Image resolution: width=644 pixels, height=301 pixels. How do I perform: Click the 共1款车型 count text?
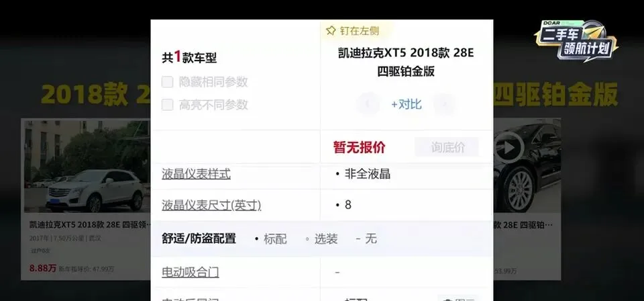(x=189, y=57)
